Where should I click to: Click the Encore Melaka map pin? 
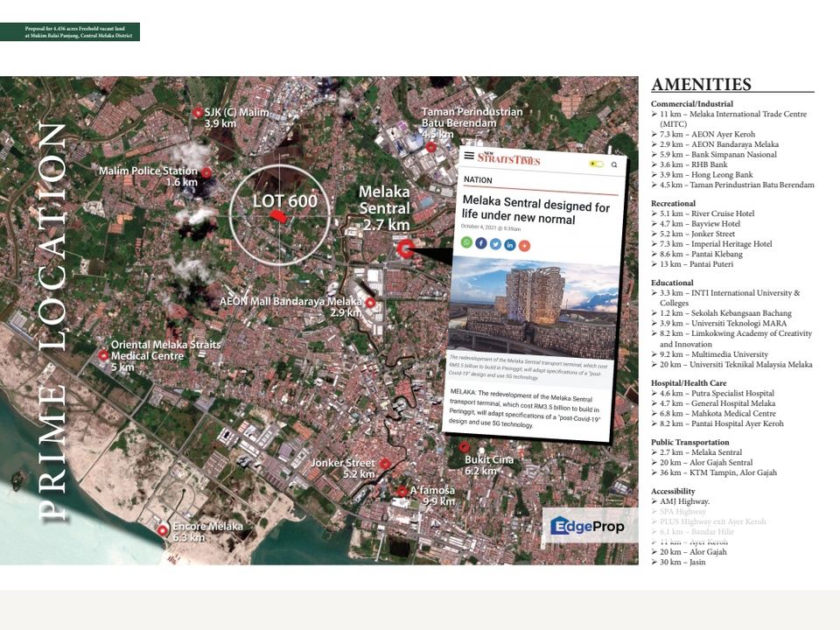162,529
